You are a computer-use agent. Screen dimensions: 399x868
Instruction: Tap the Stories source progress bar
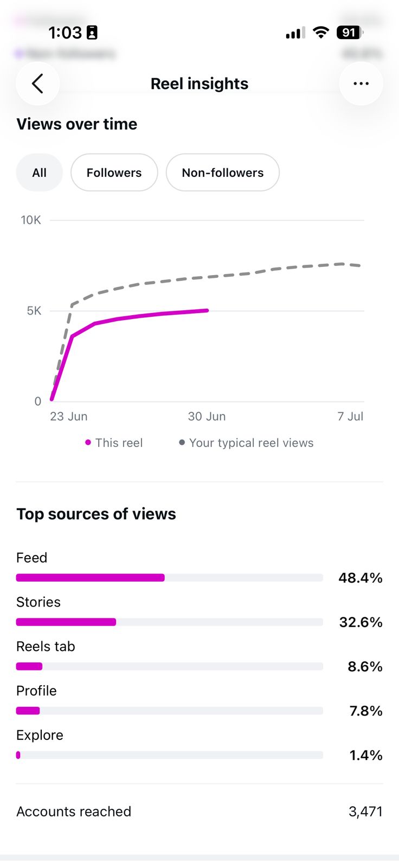pos(170,622)
